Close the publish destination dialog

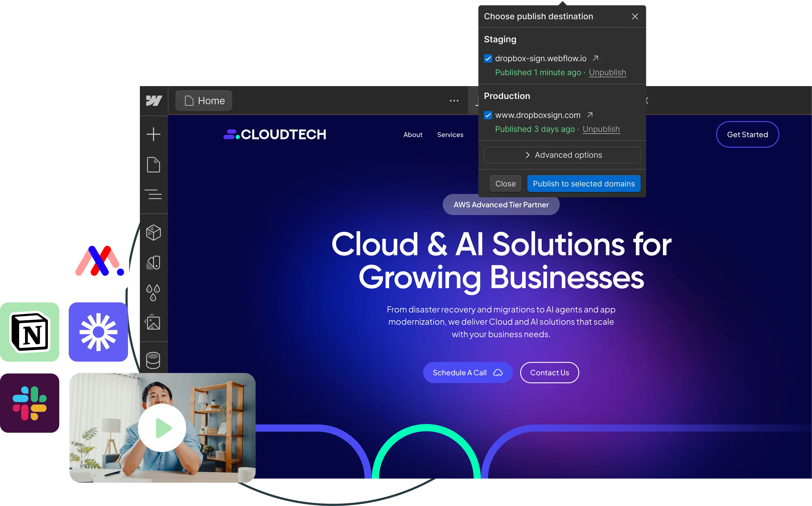pyautogui.click(x=635, y=16)
